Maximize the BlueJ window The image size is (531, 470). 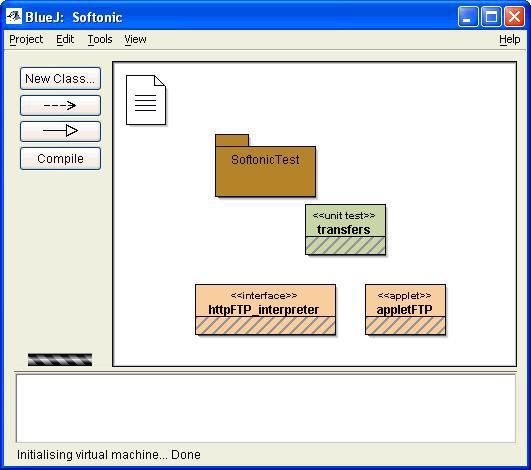[491, 16]
